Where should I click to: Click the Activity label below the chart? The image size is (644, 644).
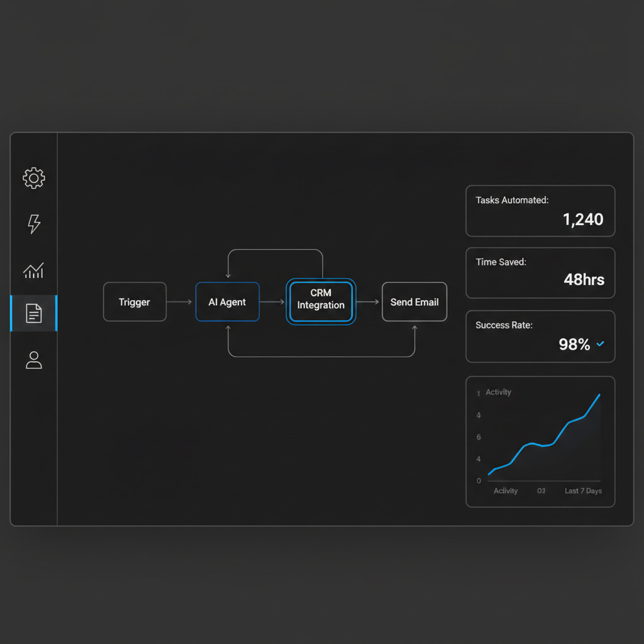506,491
